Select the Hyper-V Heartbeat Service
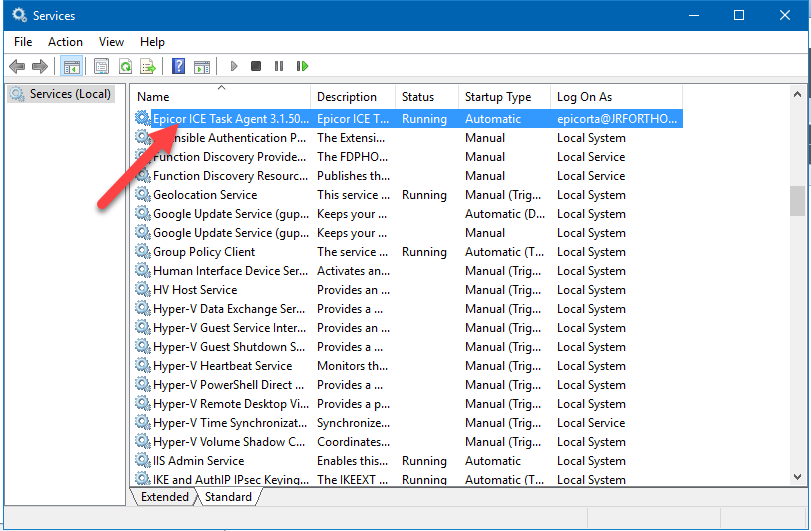 [408, 366]
